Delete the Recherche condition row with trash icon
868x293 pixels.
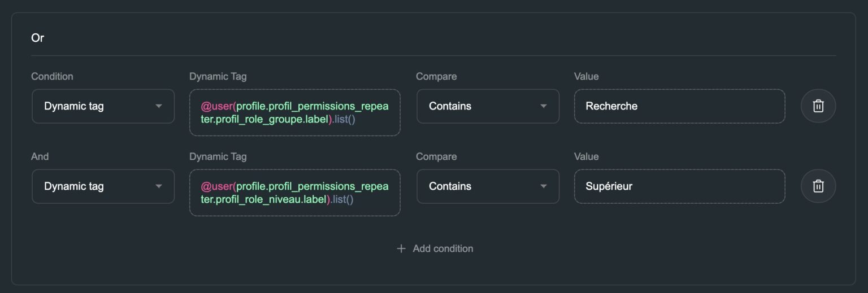click(818, 106)
